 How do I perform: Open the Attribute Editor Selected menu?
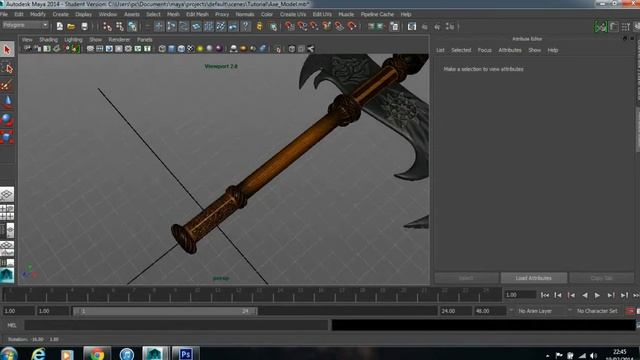(461, 50)
